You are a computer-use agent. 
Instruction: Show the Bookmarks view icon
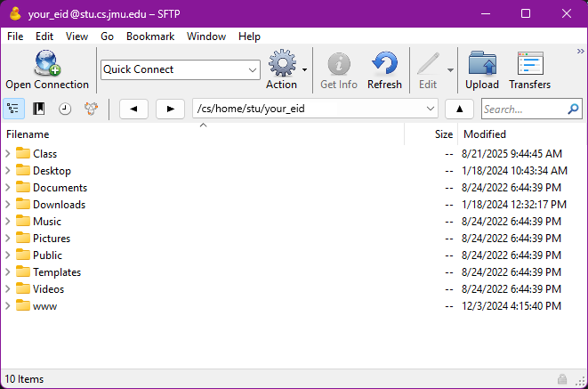tap(39, 109)
